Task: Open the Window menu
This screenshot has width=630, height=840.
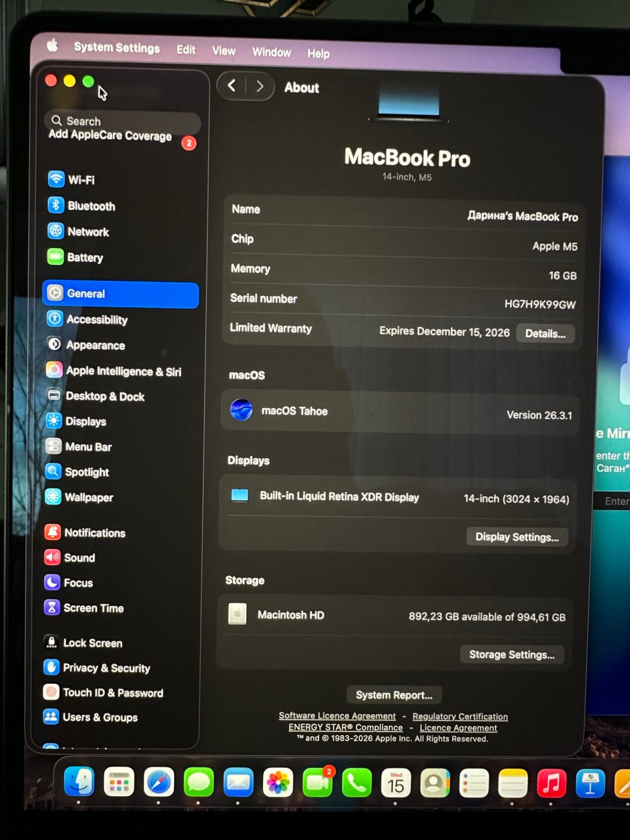Action: (272, 52)
